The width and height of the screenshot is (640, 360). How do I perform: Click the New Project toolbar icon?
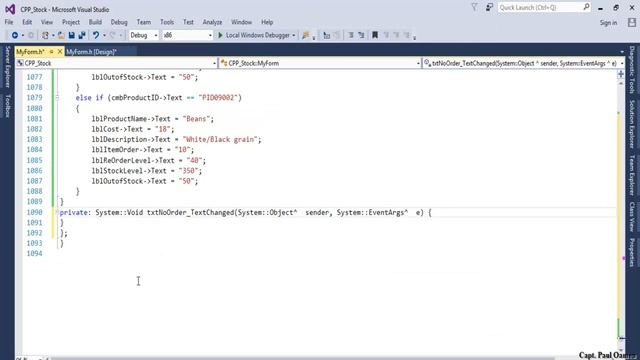[45, 36]
